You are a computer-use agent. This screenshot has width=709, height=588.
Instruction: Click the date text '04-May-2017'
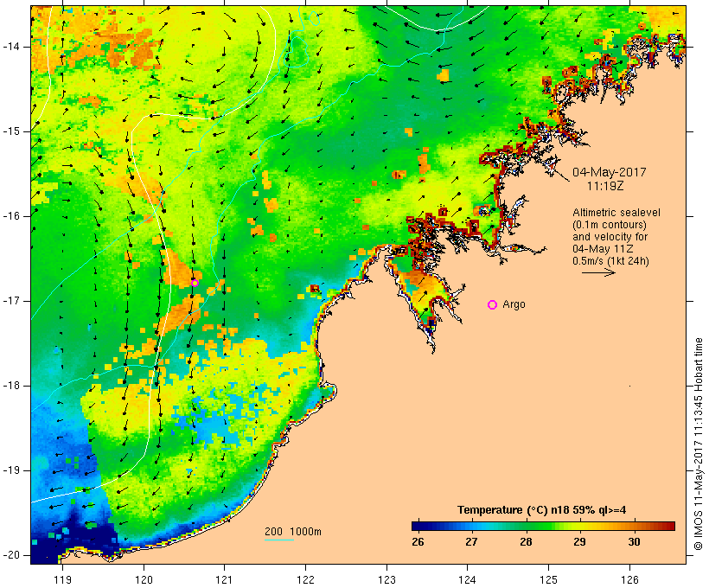(x=609, y=172)
